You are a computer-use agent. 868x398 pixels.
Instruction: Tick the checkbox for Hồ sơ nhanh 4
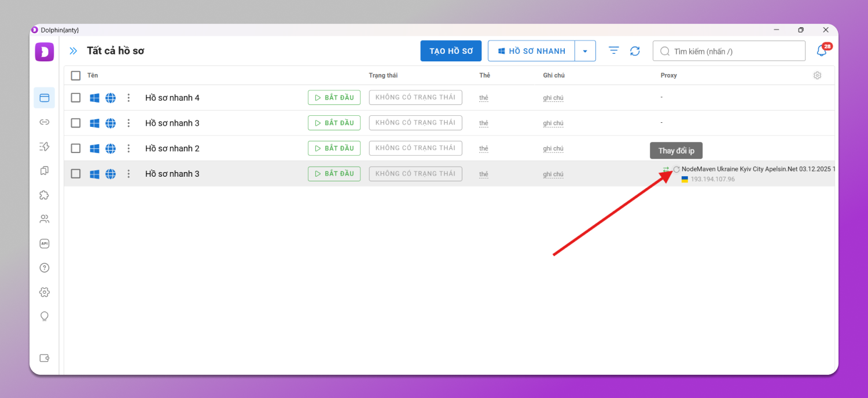[x=76, y=97]
